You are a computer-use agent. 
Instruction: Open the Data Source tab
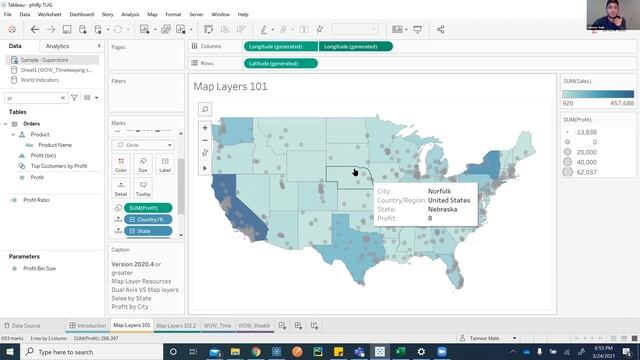[x=22, y=325]
